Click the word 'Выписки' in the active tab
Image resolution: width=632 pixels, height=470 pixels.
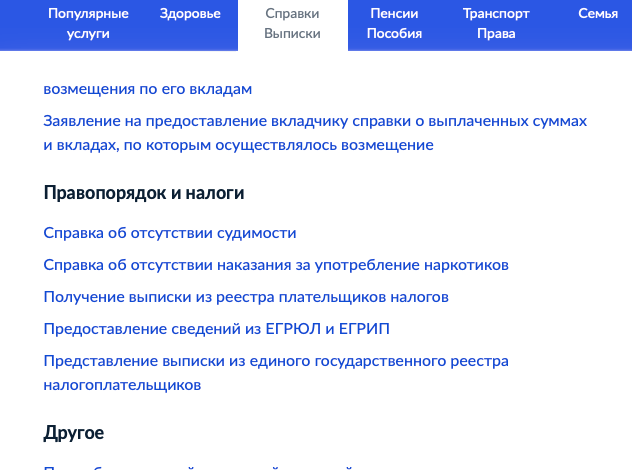(x=293, y=34)
